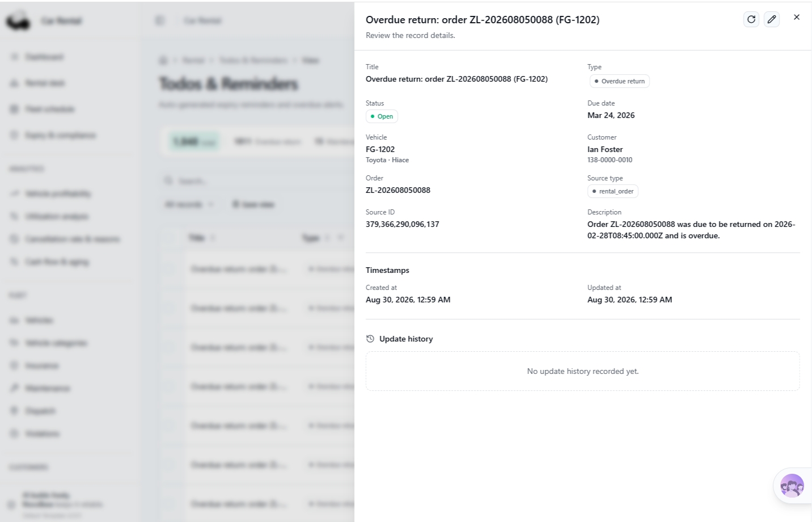
Task: Click the customer phone 138-0000-0010
Action: [610, 160]
